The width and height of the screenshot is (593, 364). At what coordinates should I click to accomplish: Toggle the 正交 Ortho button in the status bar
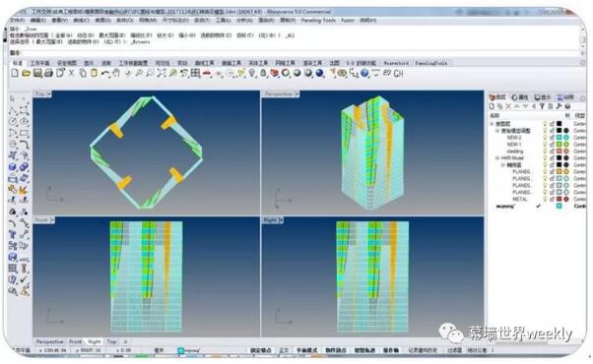pyautogui.click(x=284, y=350)
